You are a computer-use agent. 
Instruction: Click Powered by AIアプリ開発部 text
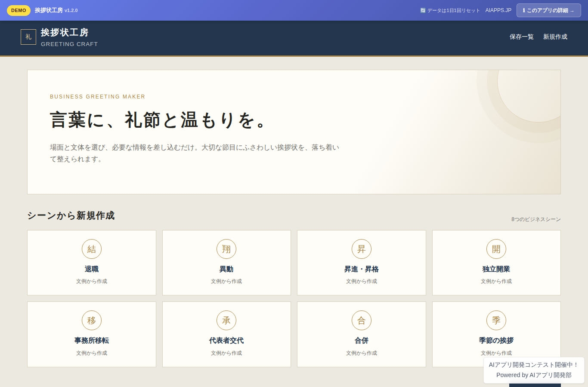(534, 375)
